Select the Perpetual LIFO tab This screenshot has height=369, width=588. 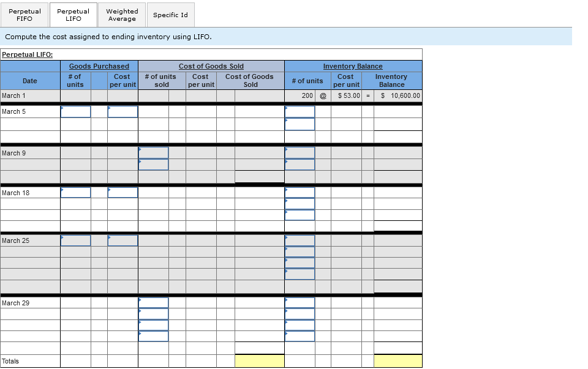tap(73, 15)
